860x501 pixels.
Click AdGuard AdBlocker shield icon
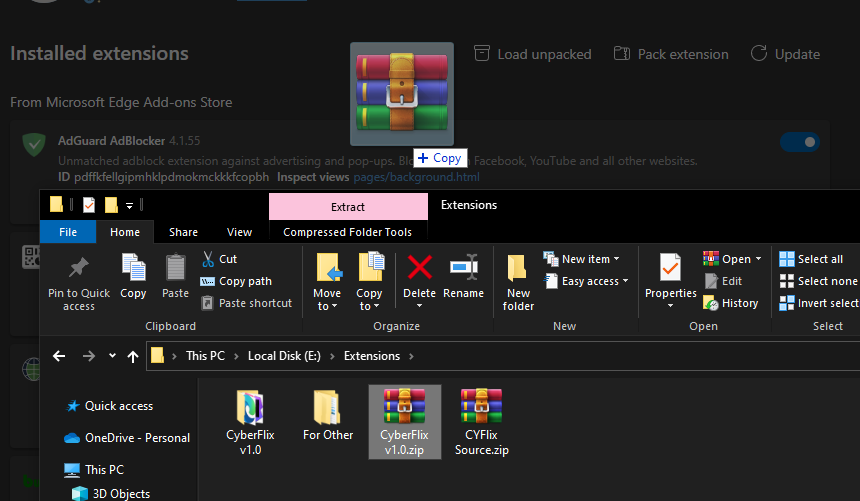tap(34, 144)
